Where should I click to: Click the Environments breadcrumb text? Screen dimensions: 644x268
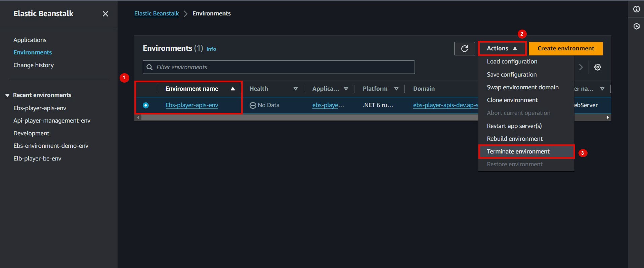click(x=212, y=13)
